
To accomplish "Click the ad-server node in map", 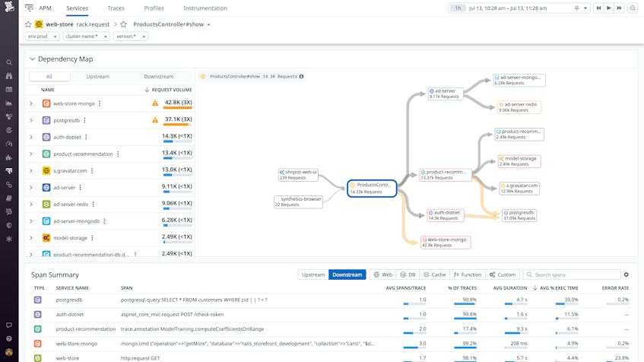I will tap(446, 94).
